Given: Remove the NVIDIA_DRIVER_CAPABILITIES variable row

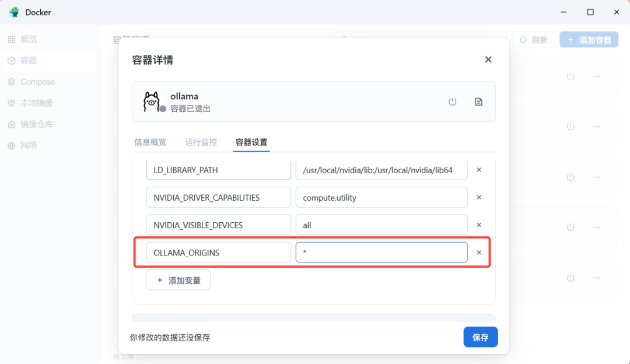Looking at the screenshot, I should click(479, 197).
